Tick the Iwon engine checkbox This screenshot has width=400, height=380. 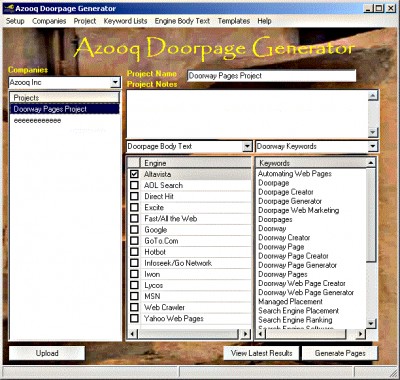pos(134,274)
